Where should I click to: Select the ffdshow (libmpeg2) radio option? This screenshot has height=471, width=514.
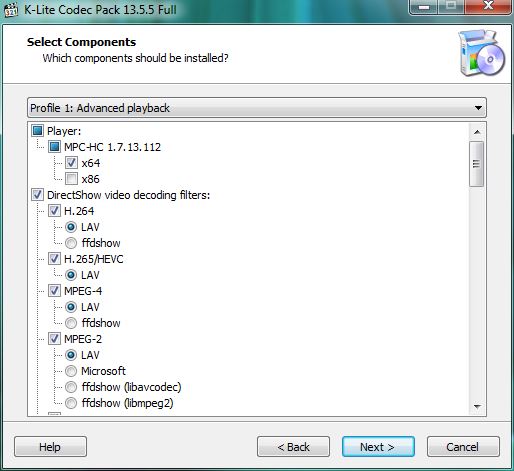click(x=71, y=403)
